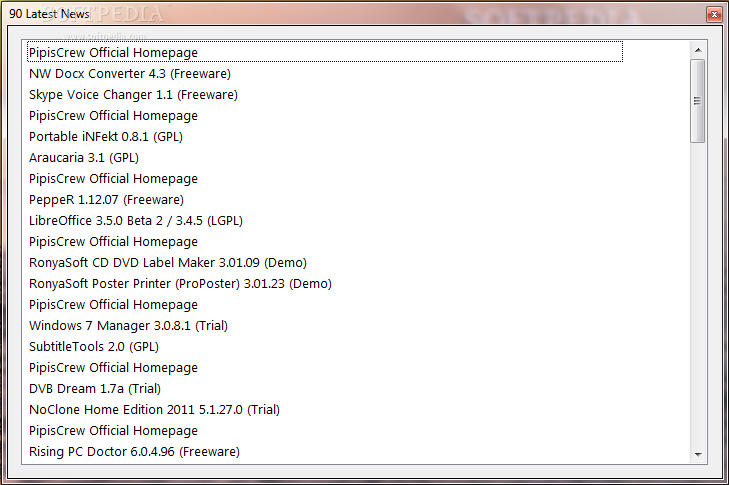Select DVB Dream 1.7a (Trial) entry
The height and width of the screenshot is (485, 729).
[x=95, y=389]
